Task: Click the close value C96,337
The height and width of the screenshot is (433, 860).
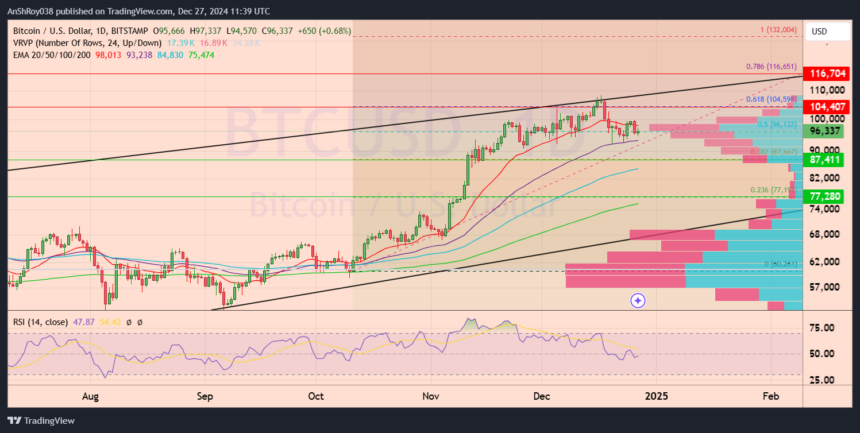Action: (x=278, y=31)
